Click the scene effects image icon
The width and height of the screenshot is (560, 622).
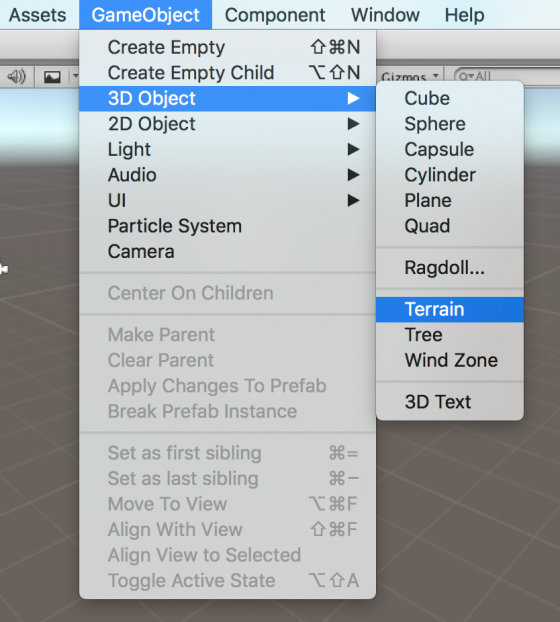pos(52,76)
